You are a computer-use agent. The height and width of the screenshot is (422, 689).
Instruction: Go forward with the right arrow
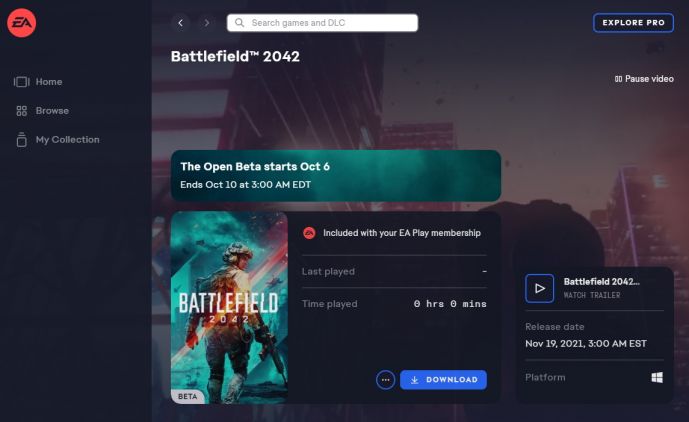point(207,23)
